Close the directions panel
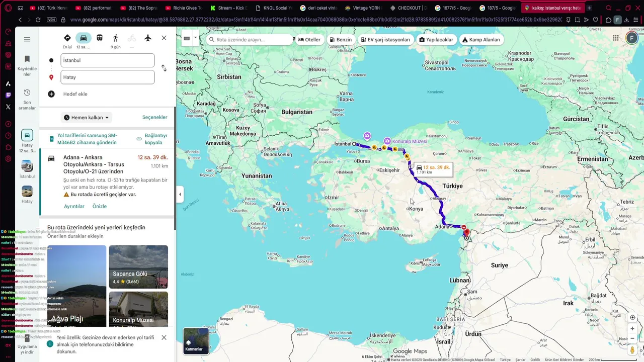Screen dimensions: 644x362 (164, 38)
